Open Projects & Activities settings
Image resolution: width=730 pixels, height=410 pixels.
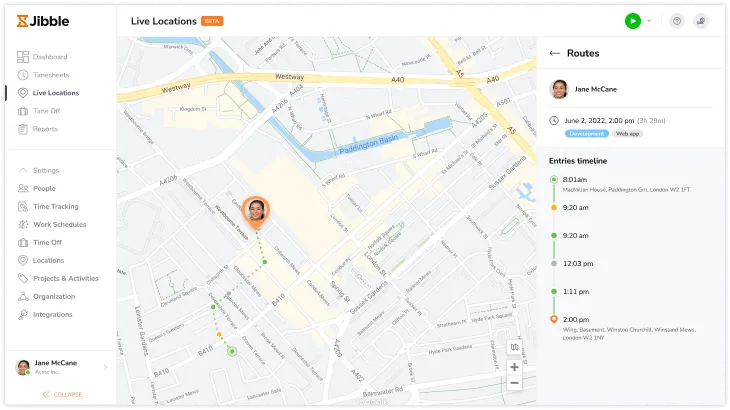tap(65, 278)
